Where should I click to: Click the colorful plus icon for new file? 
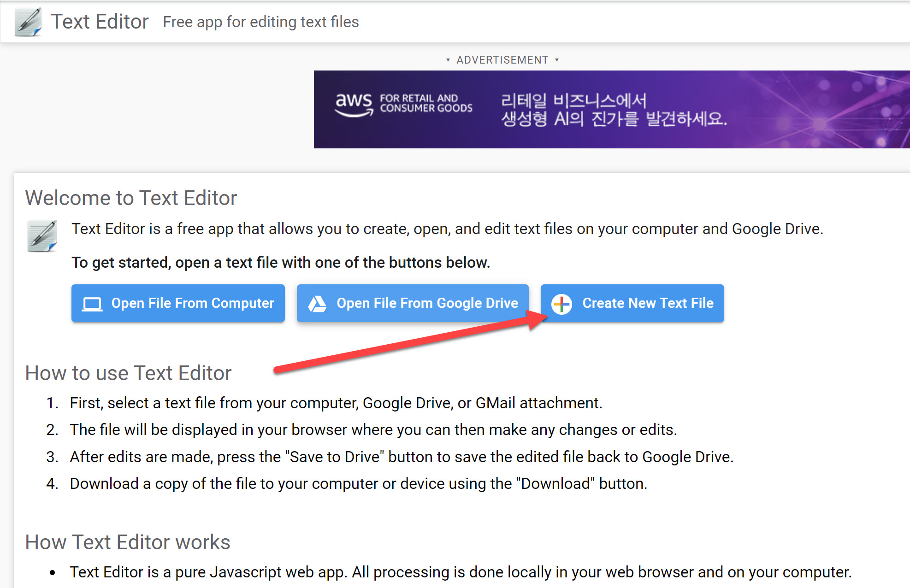pos(561,304)
